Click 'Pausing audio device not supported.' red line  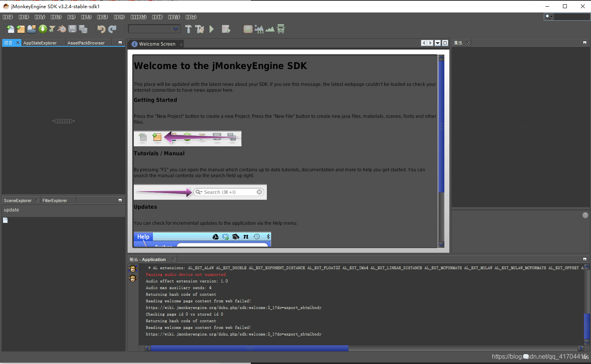186,275
